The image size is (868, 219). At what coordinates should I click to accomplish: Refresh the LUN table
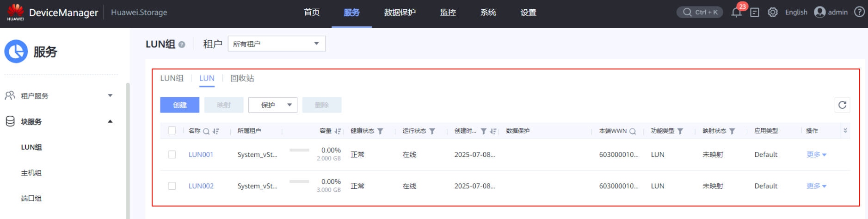(x=842, y=105)
